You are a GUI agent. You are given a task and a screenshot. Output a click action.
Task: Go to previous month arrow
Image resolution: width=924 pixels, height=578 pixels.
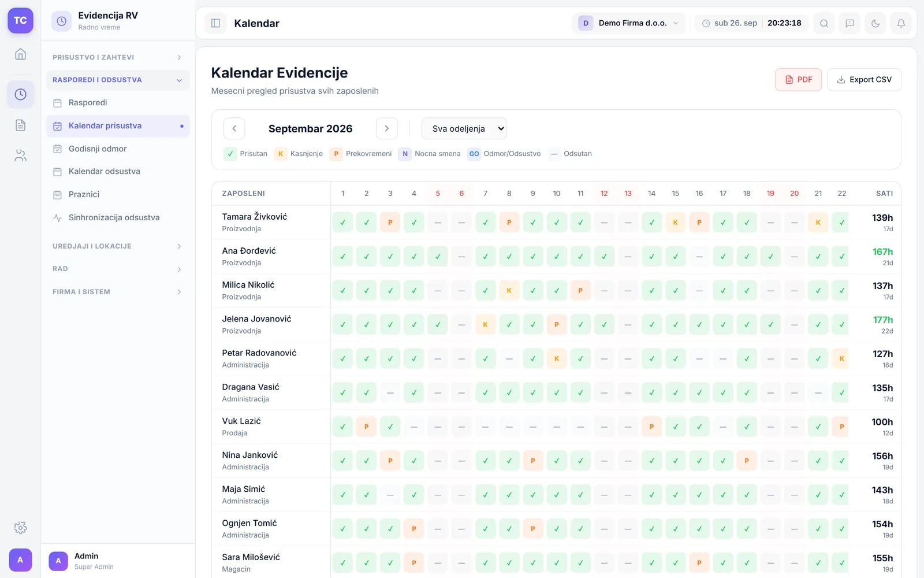pos(234,128)
